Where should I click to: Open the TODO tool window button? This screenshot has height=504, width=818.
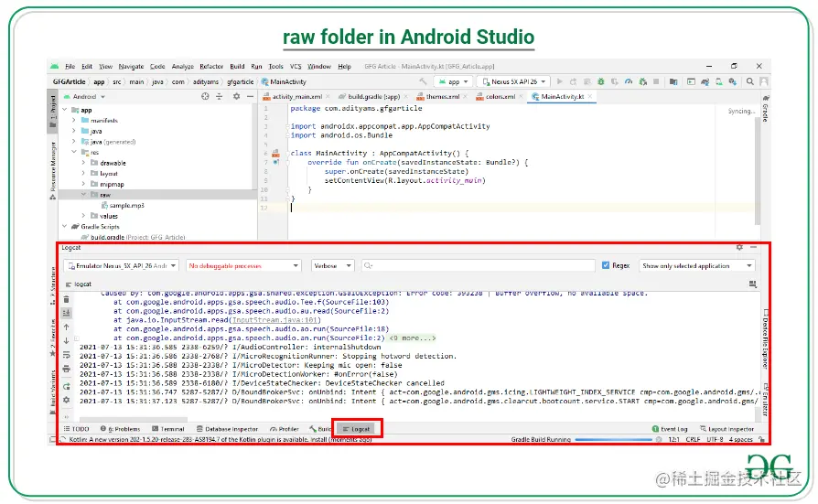click(x=76, y=429)
